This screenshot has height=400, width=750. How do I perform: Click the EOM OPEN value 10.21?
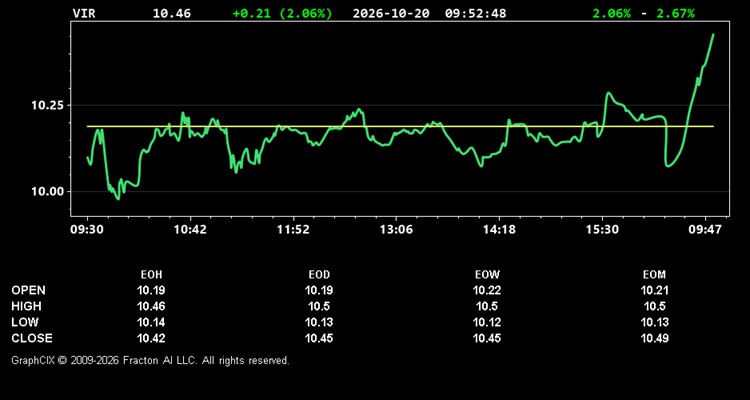point(655,290)
